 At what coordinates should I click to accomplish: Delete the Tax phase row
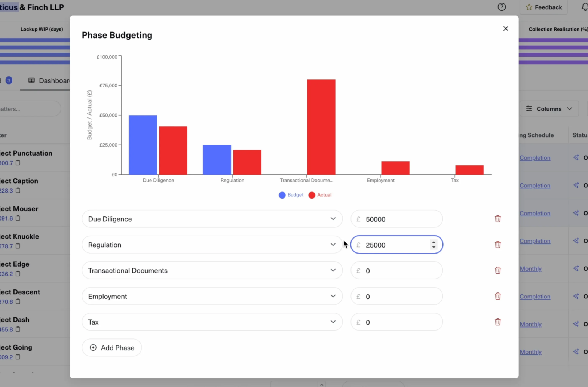pos(497,322)
